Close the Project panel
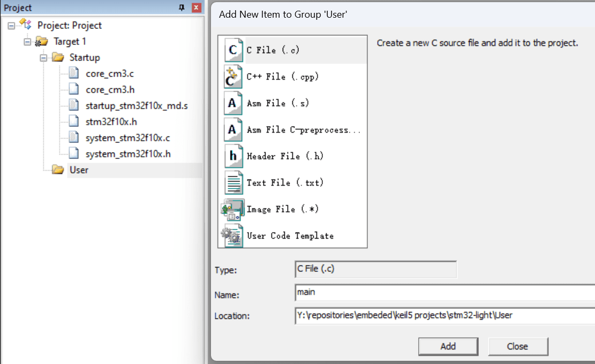Screen dimensions: 595x364 pos(196,7)
